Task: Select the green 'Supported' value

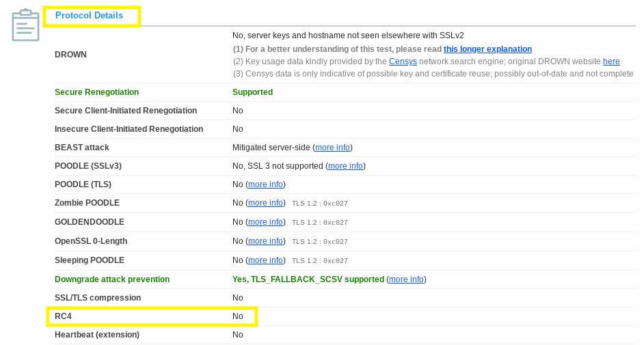Action: (x=252, y=92)
